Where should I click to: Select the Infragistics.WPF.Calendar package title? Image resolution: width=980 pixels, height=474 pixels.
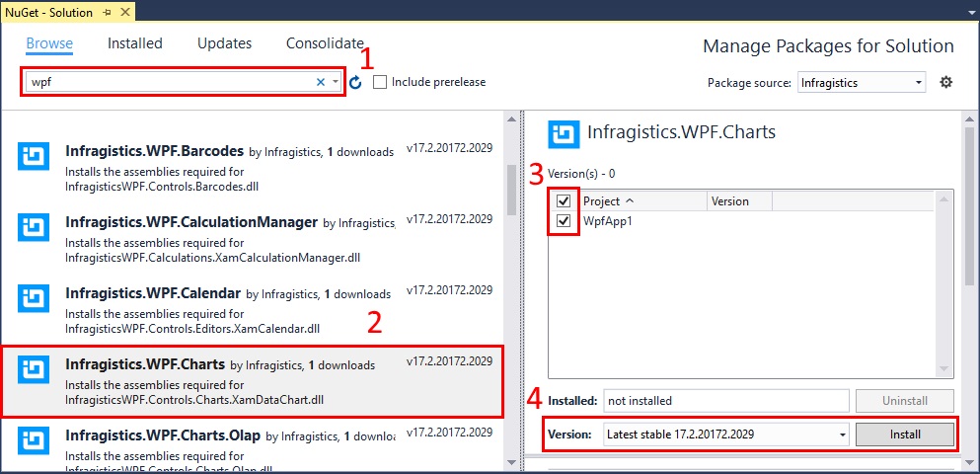point(153,293)
